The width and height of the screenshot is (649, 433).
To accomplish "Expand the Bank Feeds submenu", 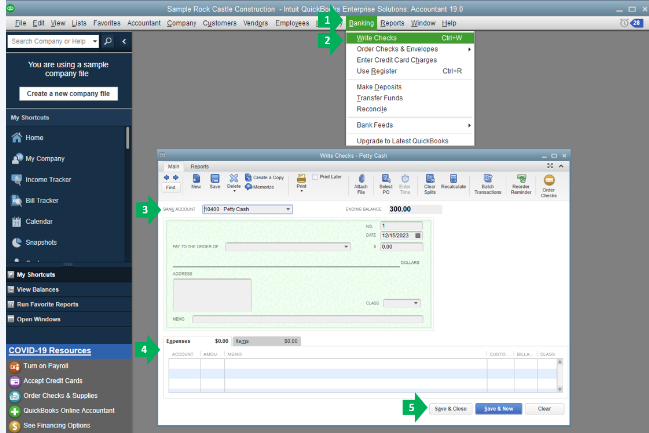I will pyautogui.click(x=469, y=125).
